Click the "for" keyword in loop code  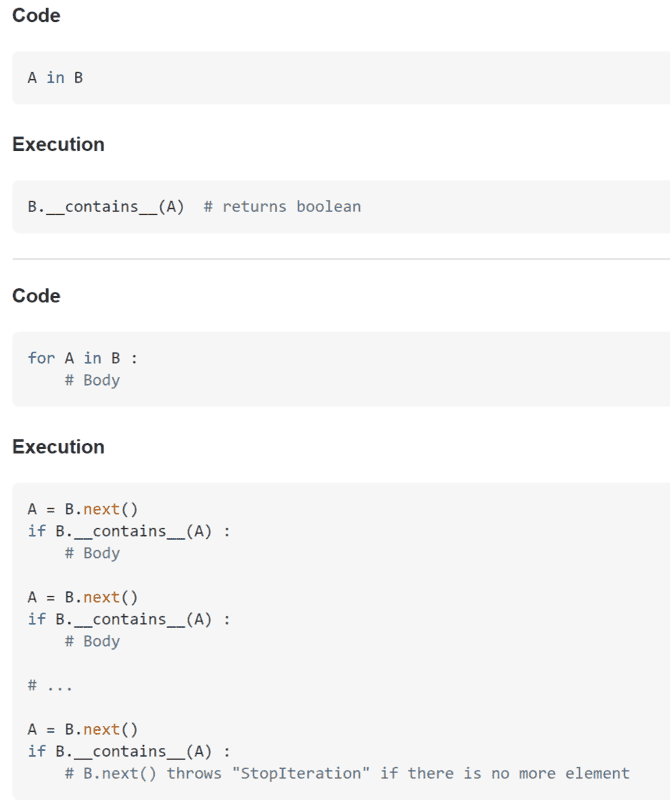41,358
